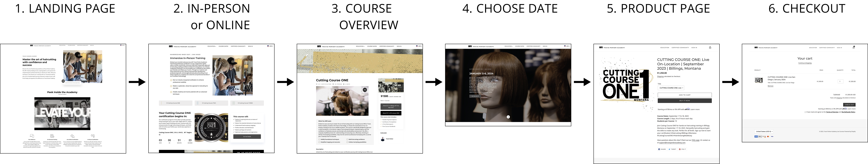This screenshot has height=164, width=868.
Task: Expand EDUCATION menu on In-Person or Online page
Action: point(212,46)
